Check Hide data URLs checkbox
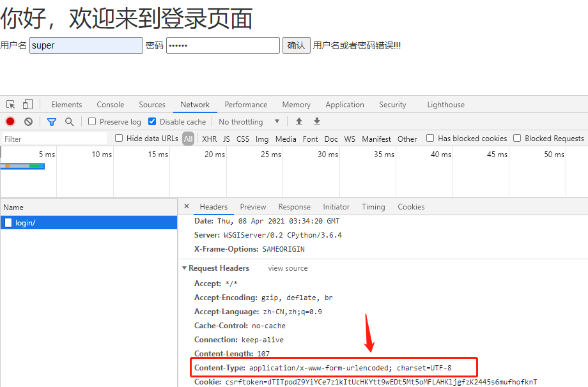The width and height of the screenshot is (588, 387). 119,138
